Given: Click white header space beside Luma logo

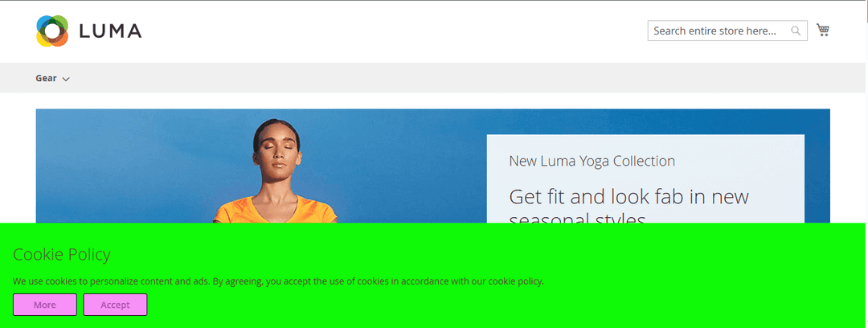Looking at the screenshot, I should click(x=387, y=31).
